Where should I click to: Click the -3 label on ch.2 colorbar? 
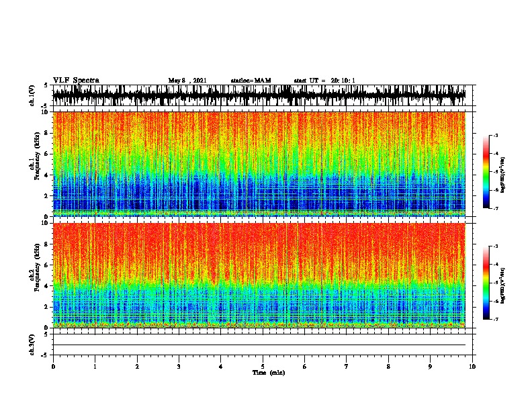[495, 246]
